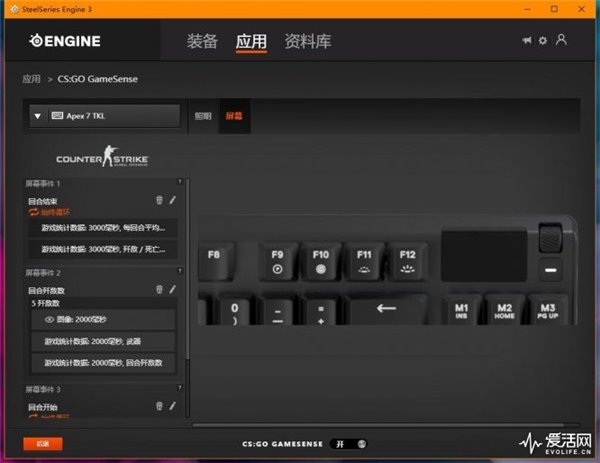Screen dimensions: 600x463
Task: Select the backspace arrow key
Action: (386, 309)
